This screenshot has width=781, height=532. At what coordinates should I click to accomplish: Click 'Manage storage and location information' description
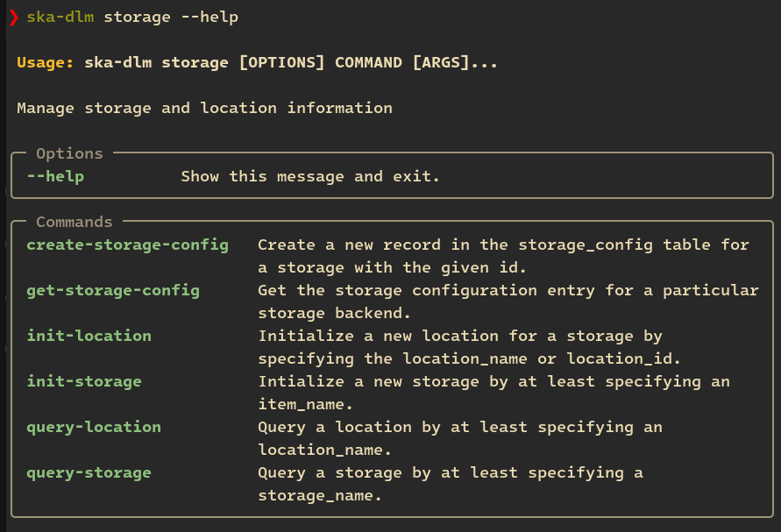[204, 108]
